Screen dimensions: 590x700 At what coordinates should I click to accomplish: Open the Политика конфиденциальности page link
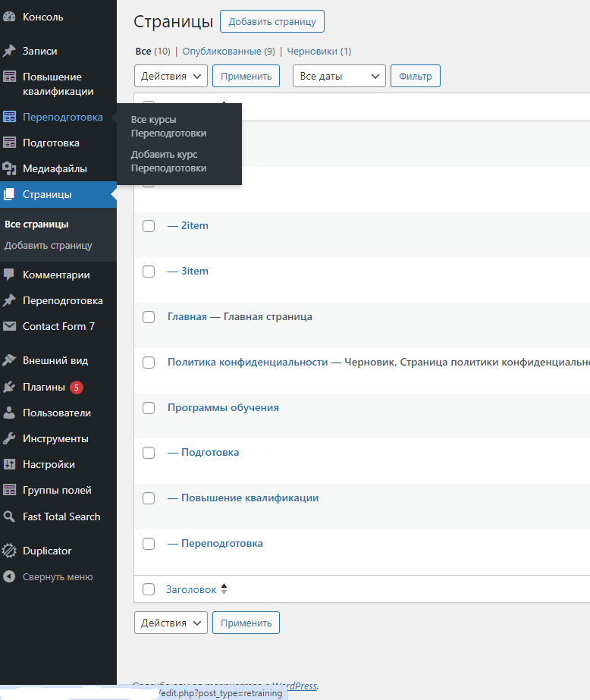pyautogui.click(x=248, y=362)
